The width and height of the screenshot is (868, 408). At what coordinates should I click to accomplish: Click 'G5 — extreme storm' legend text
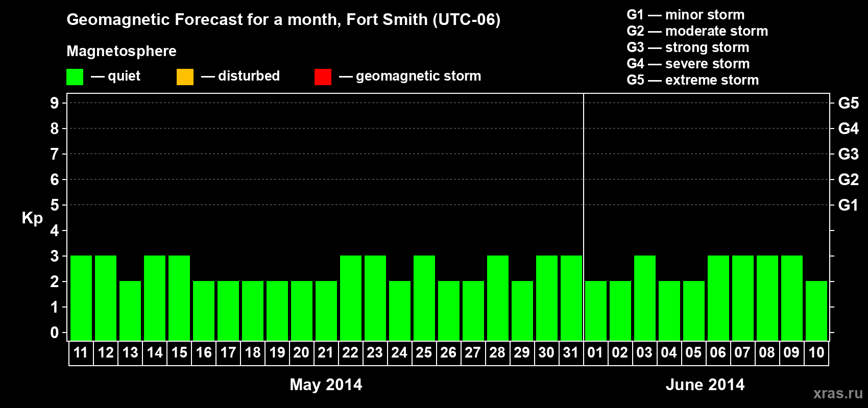coord(693,80)
